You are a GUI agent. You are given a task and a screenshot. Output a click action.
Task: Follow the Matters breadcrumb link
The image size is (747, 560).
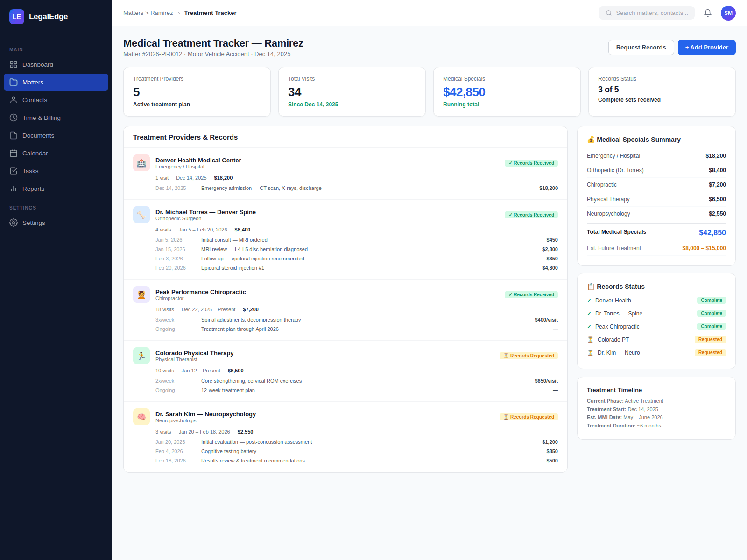click(x=133, y=13)
